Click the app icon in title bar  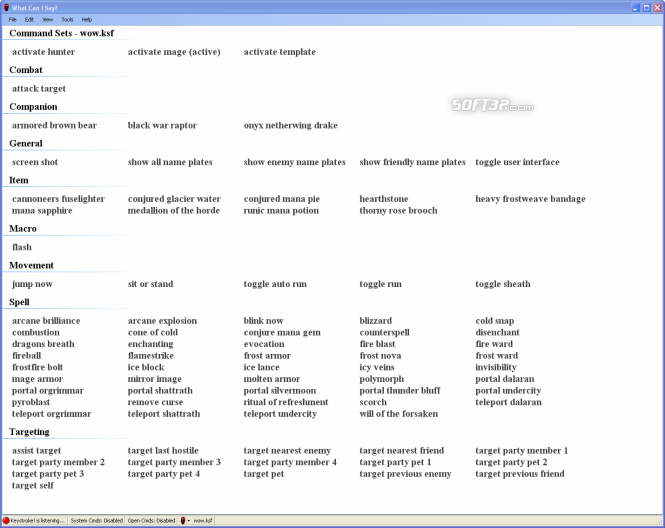[x=6, y=7]
